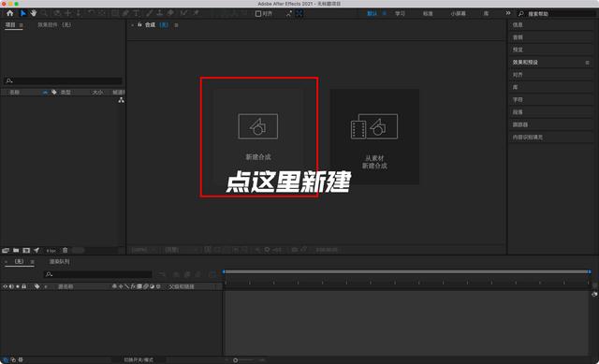599x364 pixels.
Task: Click the 8 bpc color depth button
Action: (x=51, y=251)
